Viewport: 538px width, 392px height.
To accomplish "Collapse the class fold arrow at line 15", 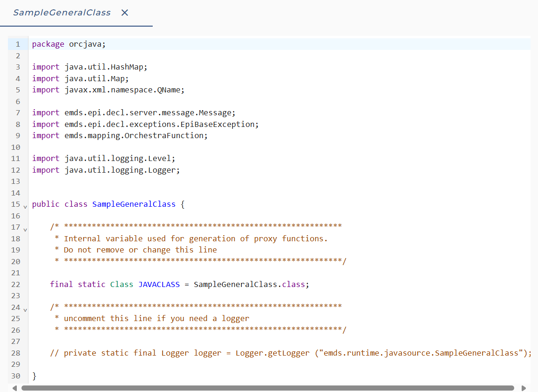I will (x=25, y=207).
